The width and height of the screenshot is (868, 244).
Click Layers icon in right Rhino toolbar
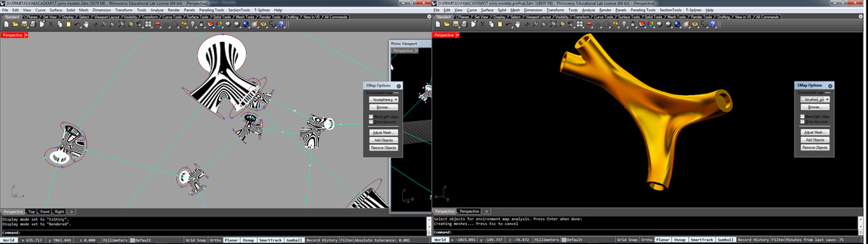point(642,24)
